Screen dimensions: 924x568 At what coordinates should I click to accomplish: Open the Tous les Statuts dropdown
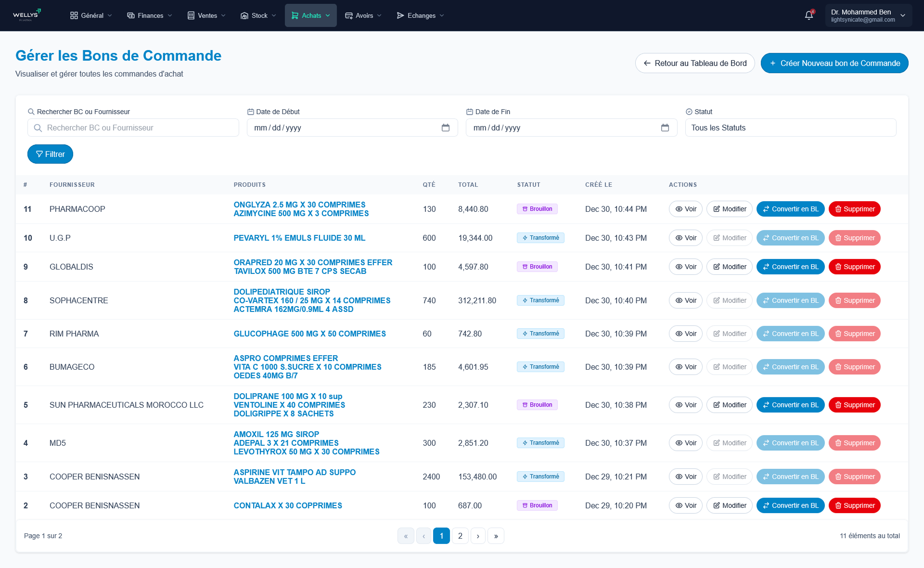tap(790, 128)
